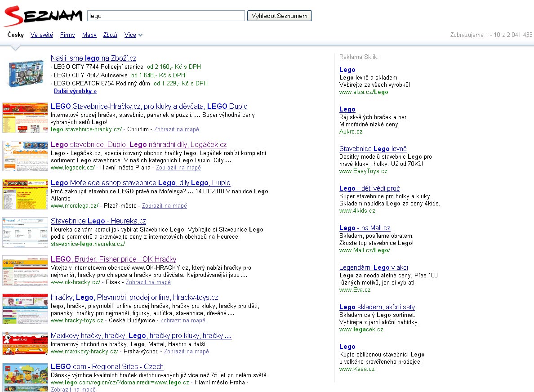Open the 'Našli jsme lego na Zboží.cz' link

[93, 58]
